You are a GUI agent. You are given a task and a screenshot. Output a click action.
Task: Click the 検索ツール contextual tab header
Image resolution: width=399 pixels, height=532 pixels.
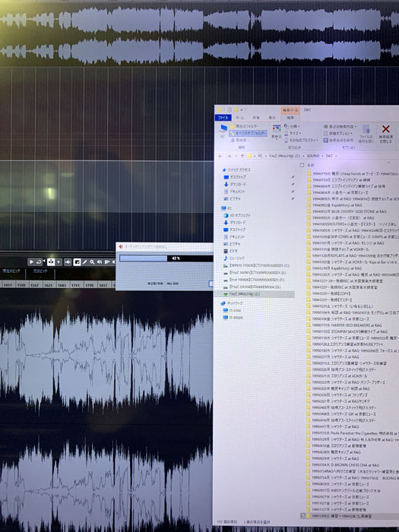[x=290, y=110]
